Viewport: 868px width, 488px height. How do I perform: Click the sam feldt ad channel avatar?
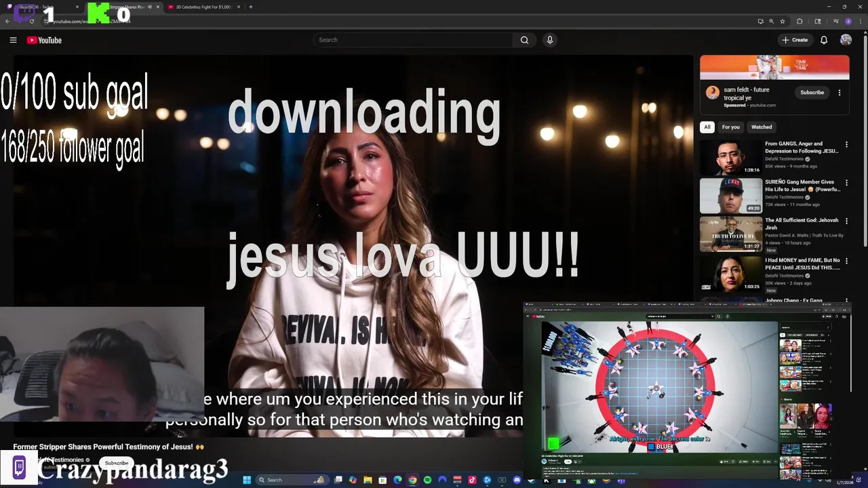[712, 93]
